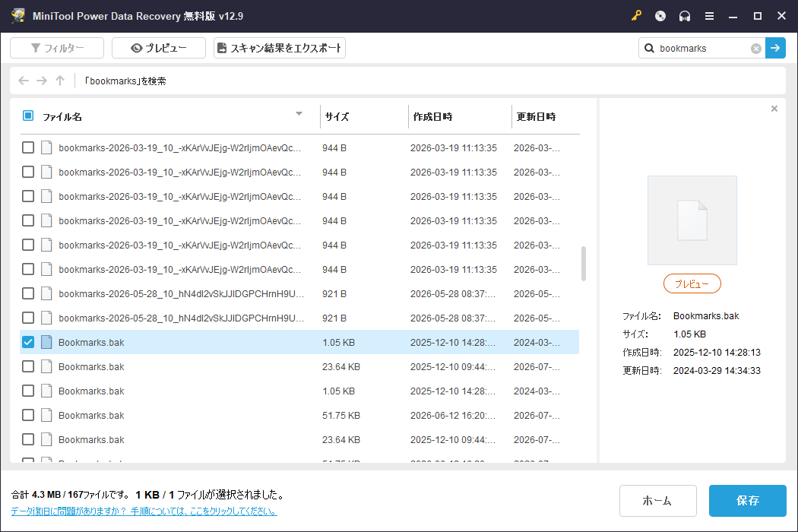The image size is (798, 532).
Task: Sort by the 作成日時 column header
Action: click(432, 116)
